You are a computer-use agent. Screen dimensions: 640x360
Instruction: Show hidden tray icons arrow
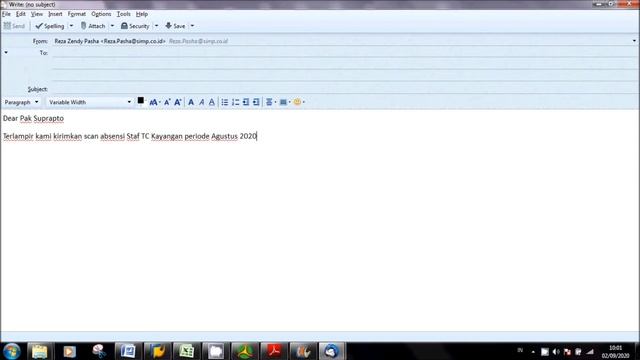pyautogui.click(x=533, y=351)
